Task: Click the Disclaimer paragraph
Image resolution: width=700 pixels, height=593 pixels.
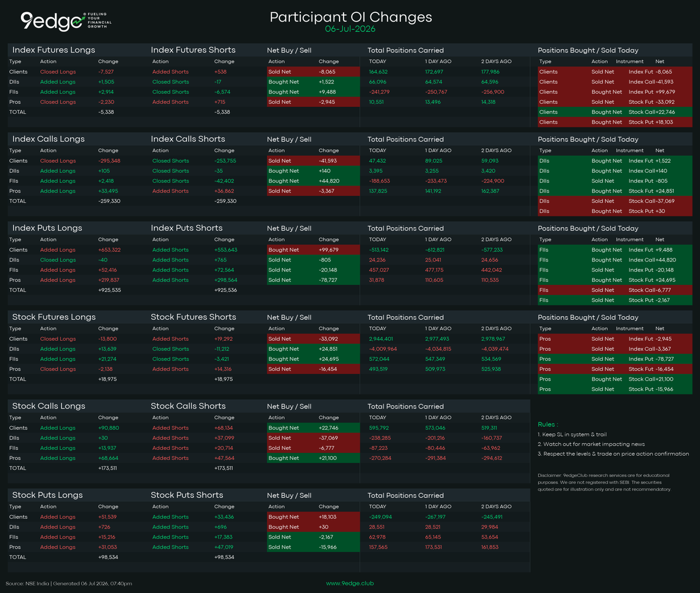Action: click(x=604, y=482)
